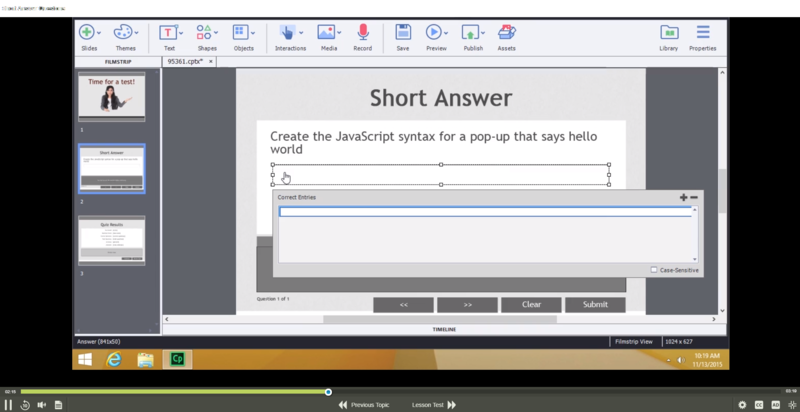Toggle audio description AD in the player
Image resolution: width=800 pixels, height=412 pixels.
coord(776,405)
